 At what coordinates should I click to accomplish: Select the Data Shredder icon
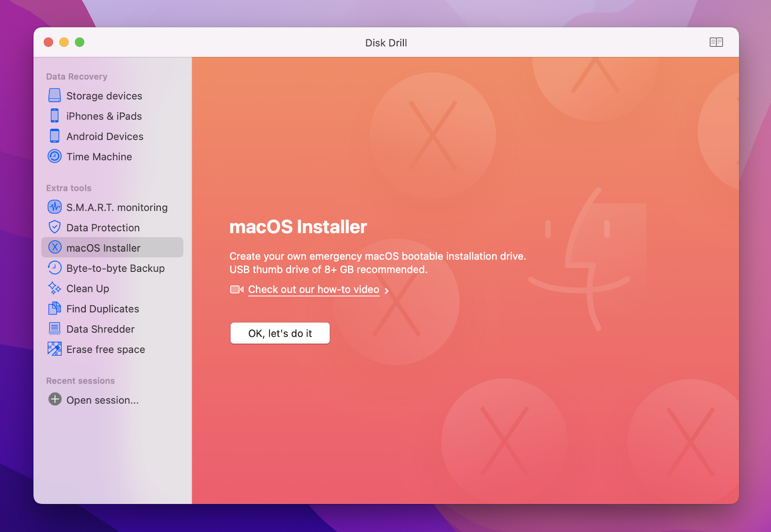point(54,329)
